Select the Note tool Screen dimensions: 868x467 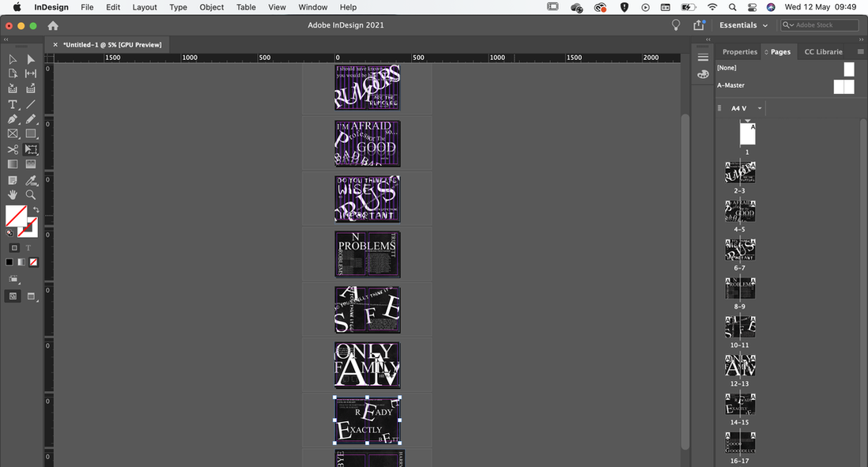[13, 180]
